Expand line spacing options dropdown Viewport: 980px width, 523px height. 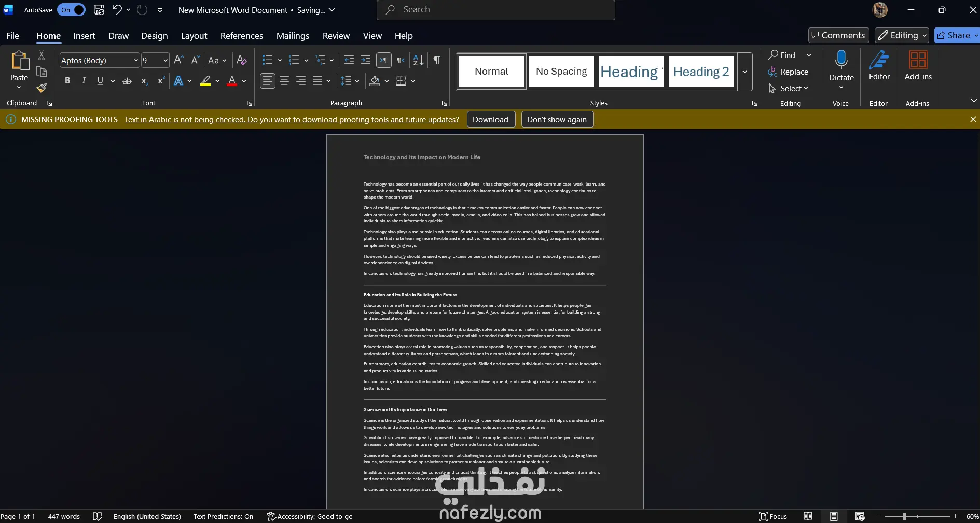357,81
